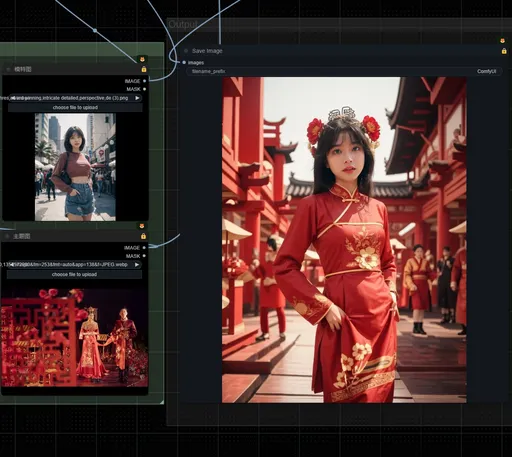Select previous image in webp filename selector
The height and width of the screenshot is (457, 512).
pos(12,264)
